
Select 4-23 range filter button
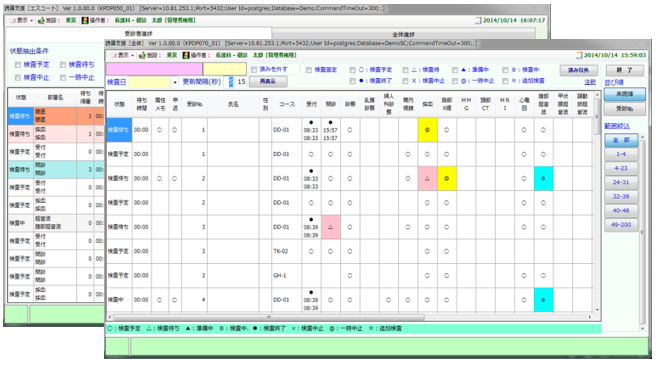tap(621, 168)
